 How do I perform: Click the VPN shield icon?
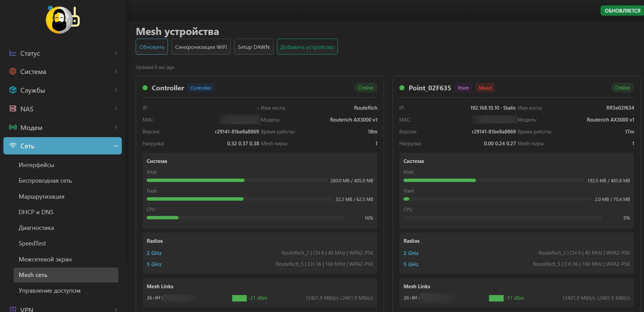click(x=13, y=309)
